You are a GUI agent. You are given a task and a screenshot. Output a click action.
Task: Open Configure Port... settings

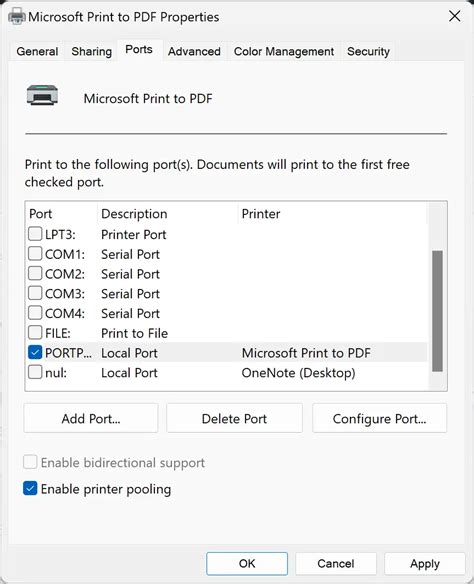379,418
